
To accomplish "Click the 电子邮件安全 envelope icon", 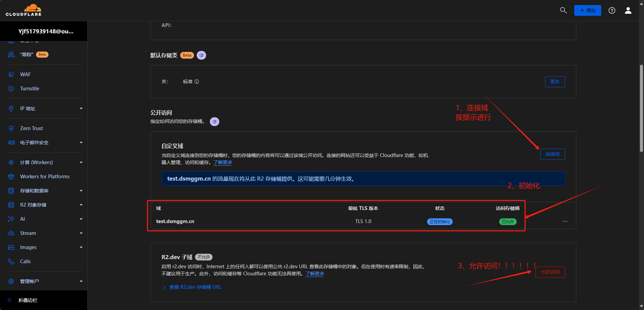I will [11, 143].
